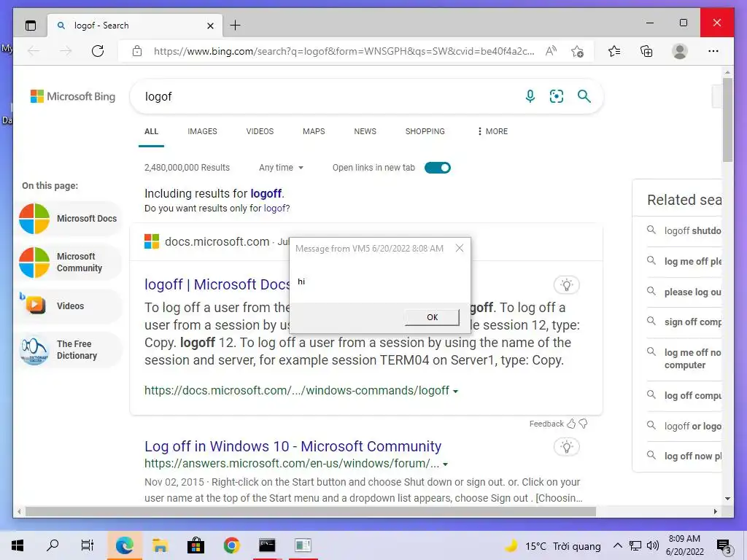
Task: Open 'Log off in Windows 10' result
Action: pyautogui.click(x=293, y=446)
